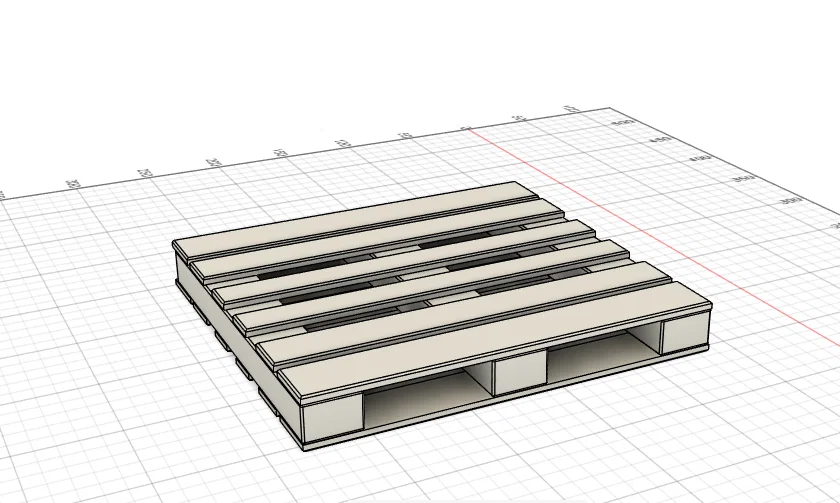Select the right corner block on front face
The height and width of the screenshot is (503, 840).
(686, 334)
